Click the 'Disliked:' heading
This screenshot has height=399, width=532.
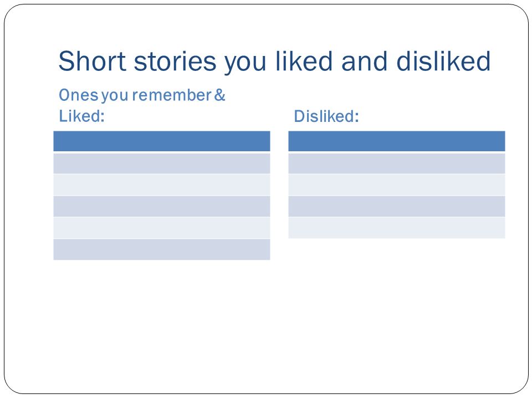326,116
